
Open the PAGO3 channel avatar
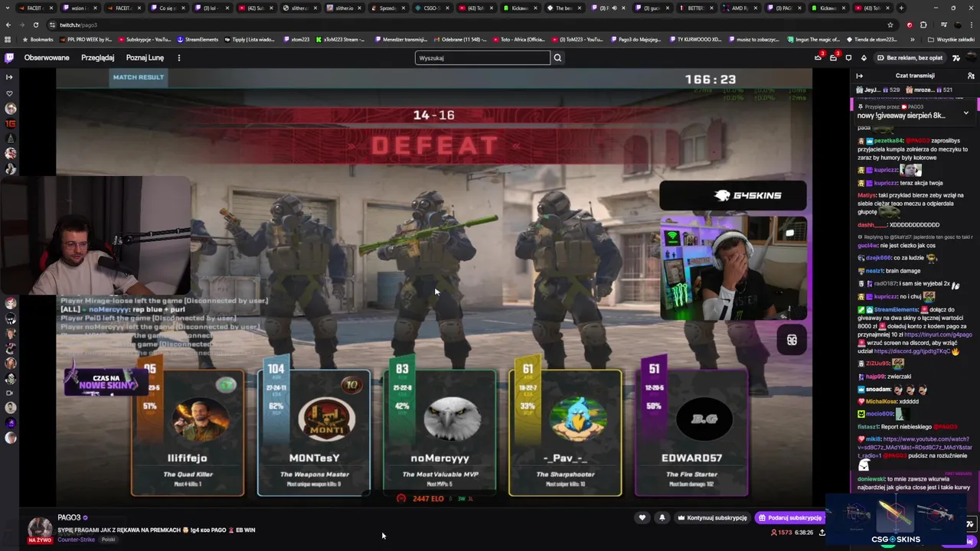pyautogui.click(x=40, y=528)
